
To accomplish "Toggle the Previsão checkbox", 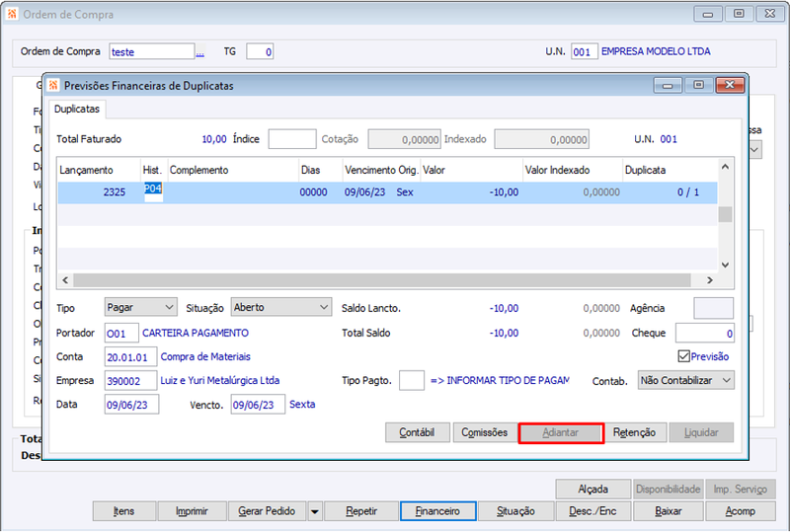I will click(x=683, y=356).
